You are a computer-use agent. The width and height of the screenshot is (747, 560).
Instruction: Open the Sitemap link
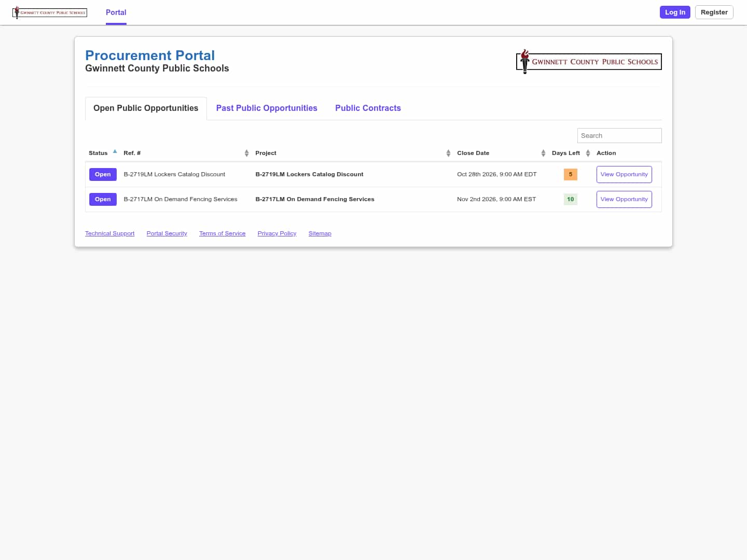320,234
